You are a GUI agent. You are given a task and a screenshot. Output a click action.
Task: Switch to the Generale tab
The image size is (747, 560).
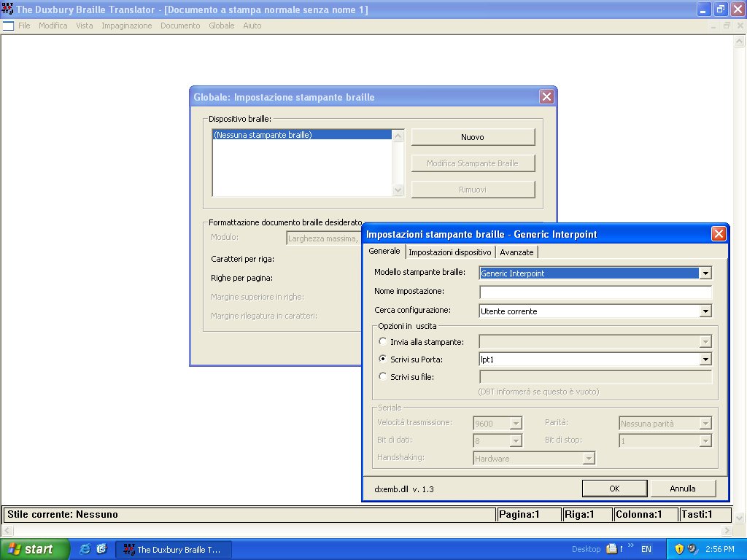[384, 251]
